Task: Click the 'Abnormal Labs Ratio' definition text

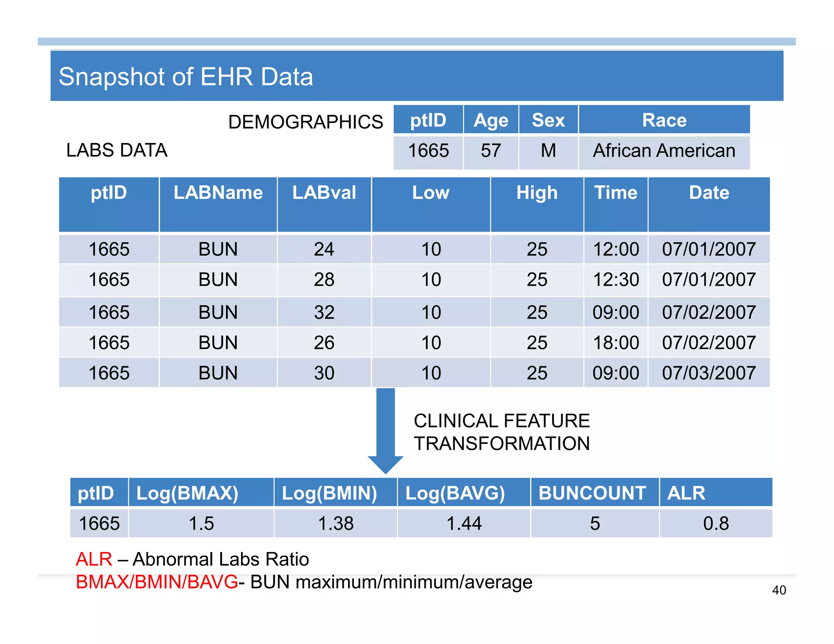Action: 221,559
